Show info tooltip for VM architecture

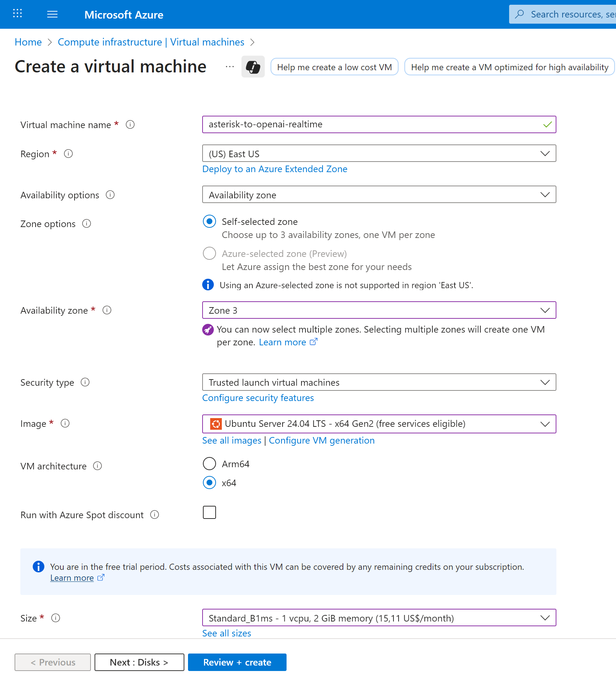click(97, 466)
